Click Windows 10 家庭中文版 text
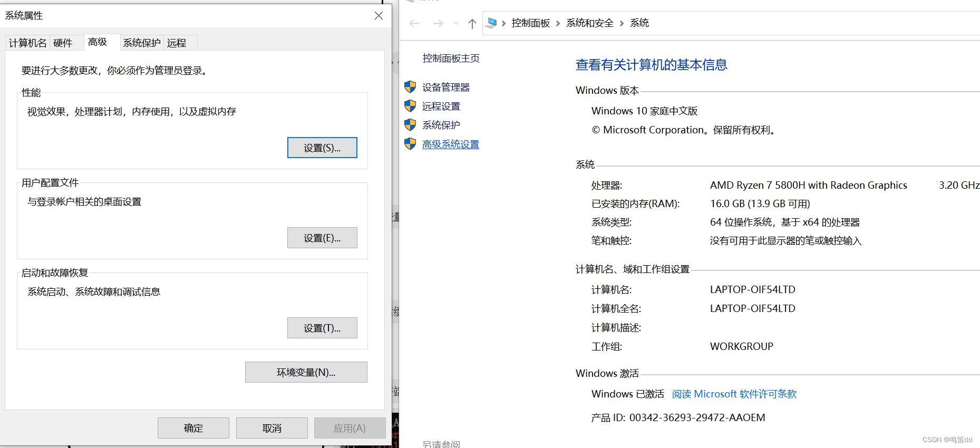 click(x=644, y=111)
